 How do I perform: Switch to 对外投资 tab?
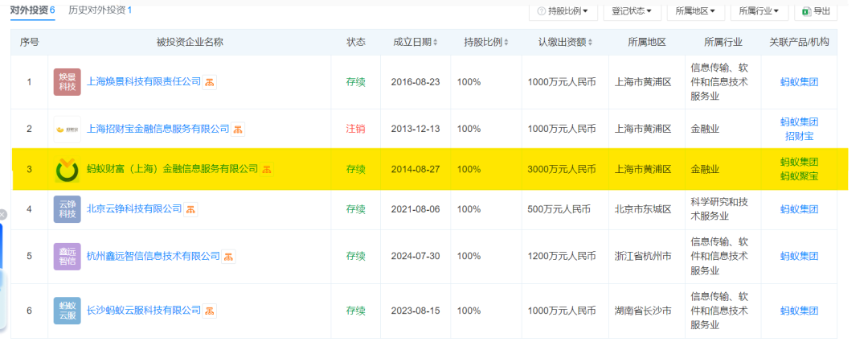[33, 10]
